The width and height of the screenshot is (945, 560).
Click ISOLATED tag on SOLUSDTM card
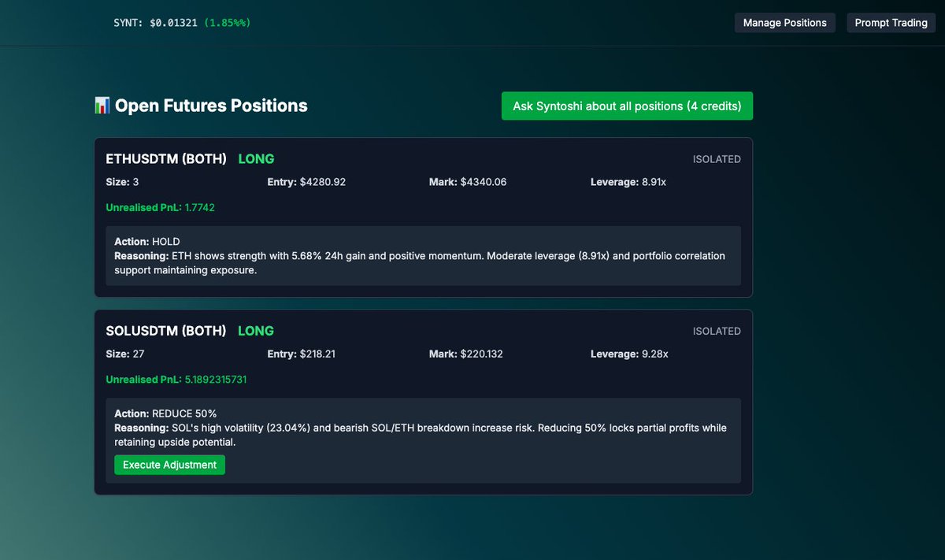717,331
